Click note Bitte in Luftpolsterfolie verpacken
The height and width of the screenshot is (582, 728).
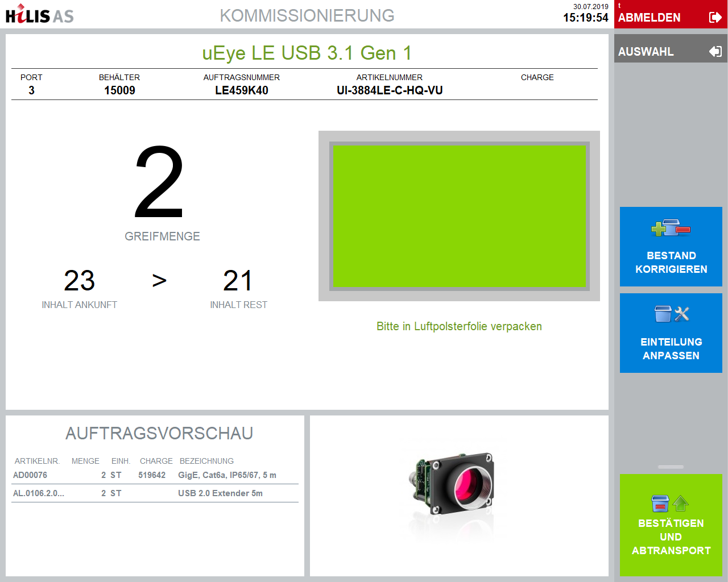tap(459, 326)
